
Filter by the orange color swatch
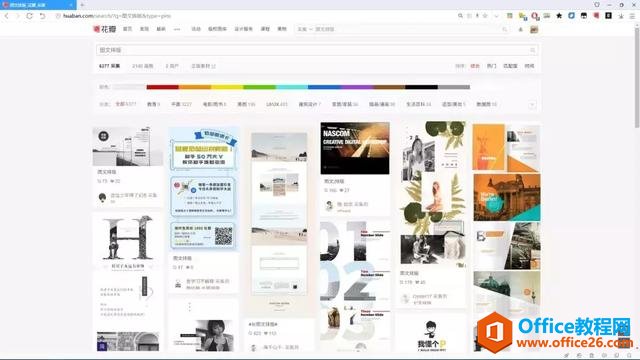[x=195, y=87]
